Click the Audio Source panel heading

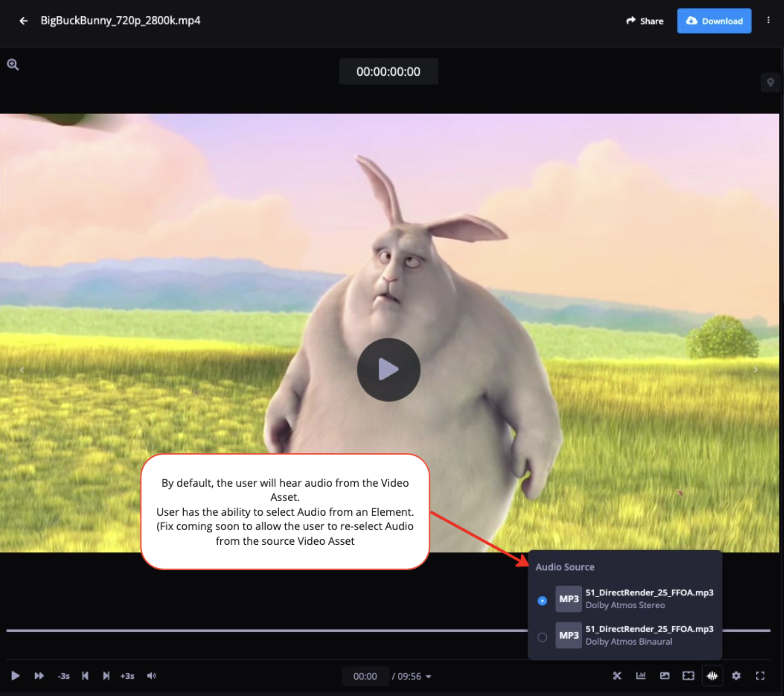pos(565,567)
